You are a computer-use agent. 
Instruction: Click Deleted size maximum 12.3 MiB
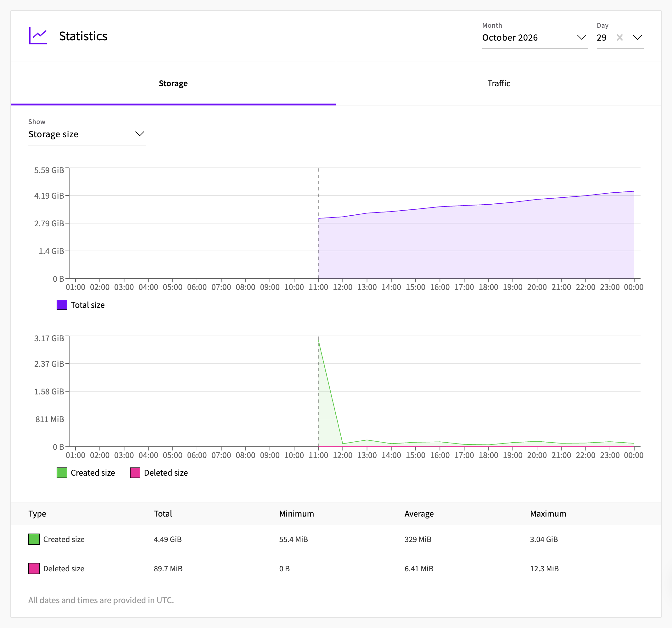544,569
